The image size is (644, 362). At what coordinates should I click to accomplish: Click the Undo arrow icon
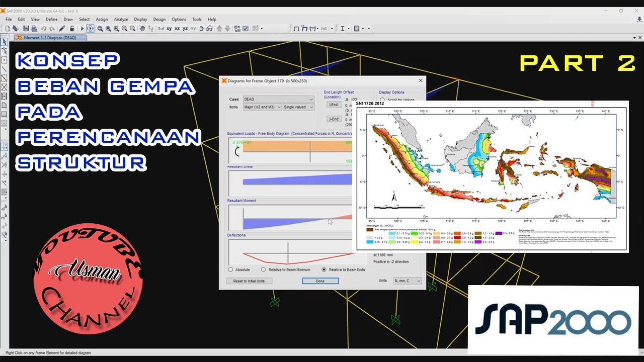tap(44, 28)
